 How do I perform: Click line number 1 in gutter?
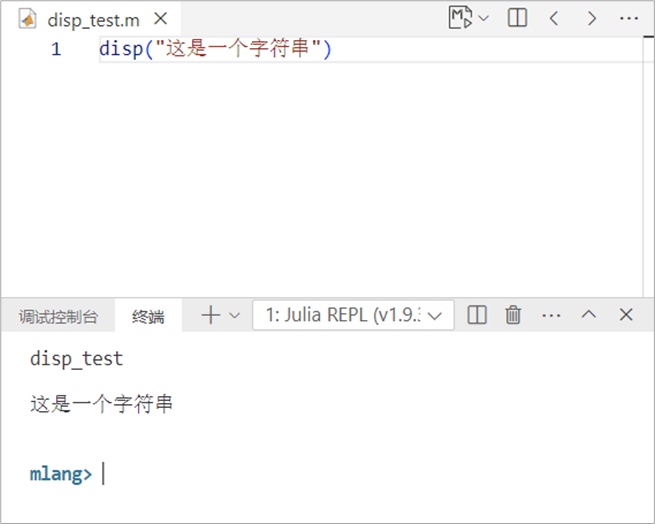56,49
